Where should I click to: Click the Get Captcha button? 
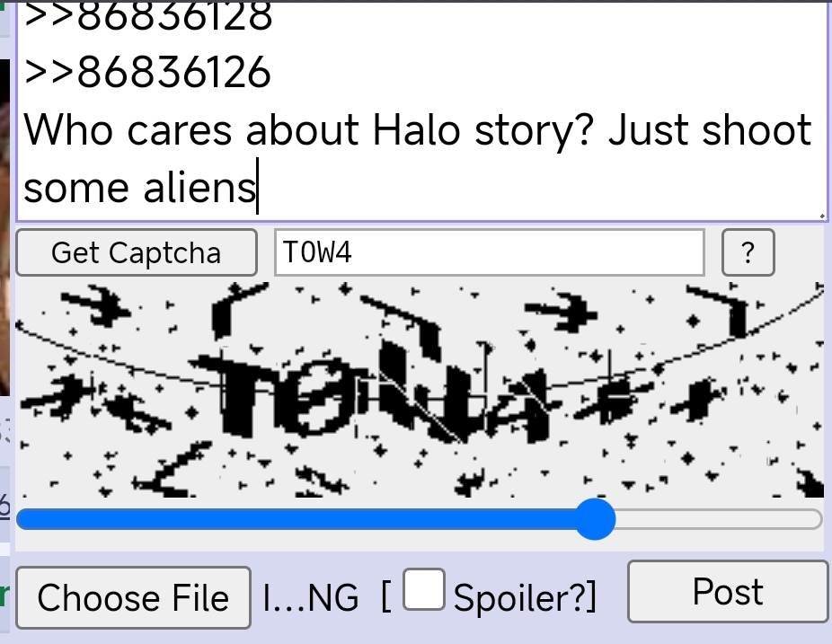click(x=137, y=252)
